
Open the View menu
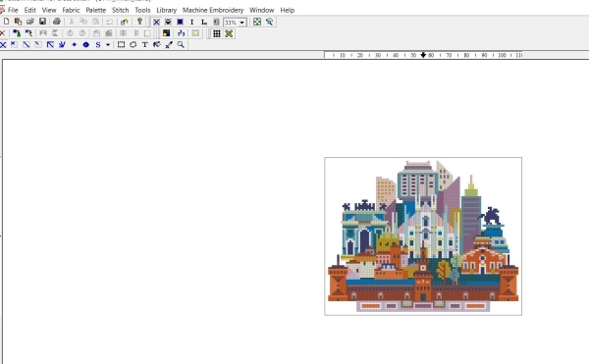pos(49,10)
